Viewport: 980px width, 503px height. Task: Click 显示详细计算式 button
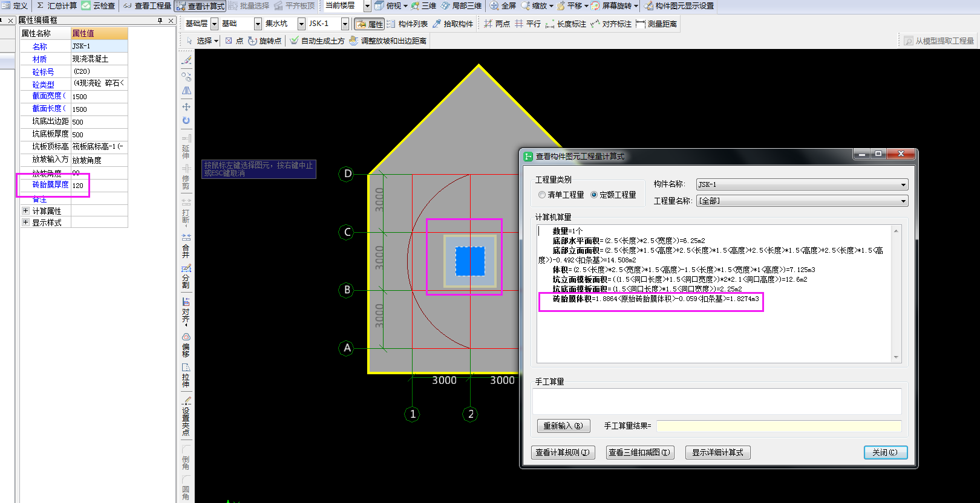click(718, 452)
